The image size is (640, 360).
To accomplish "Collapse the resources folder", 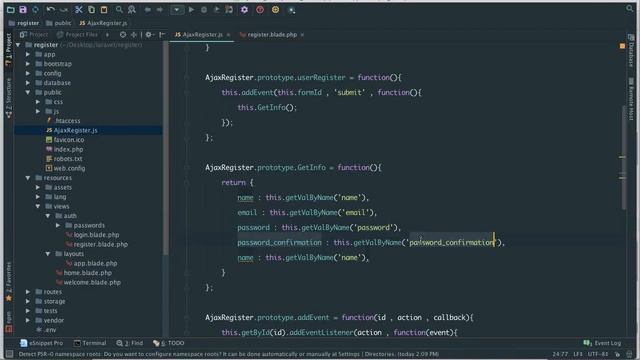I will coord(28,178).
